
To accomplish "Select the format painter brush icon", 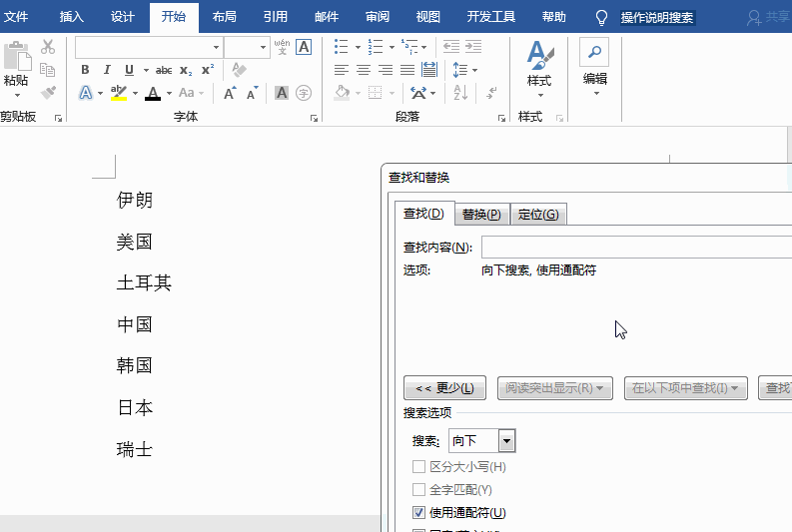I will 48,93.
